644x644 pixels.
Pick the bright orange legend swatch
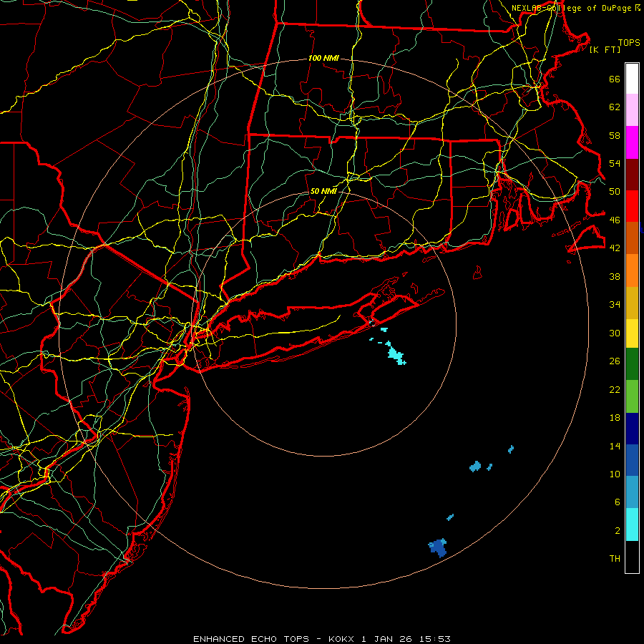[632, 270]
